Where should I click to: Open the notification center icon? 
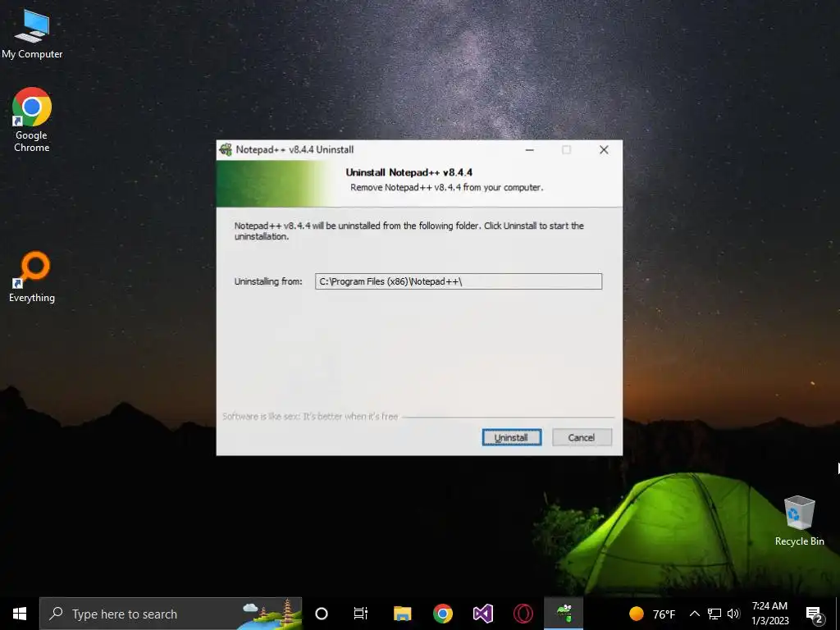tap(814, 614)
